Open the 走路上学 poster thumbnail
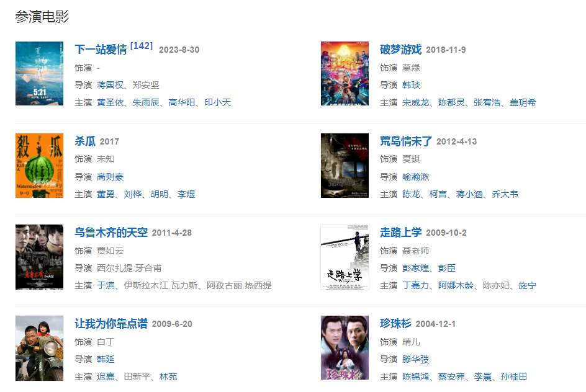The width and height of the screenshot is (586, 392). [x=345, y=257]
